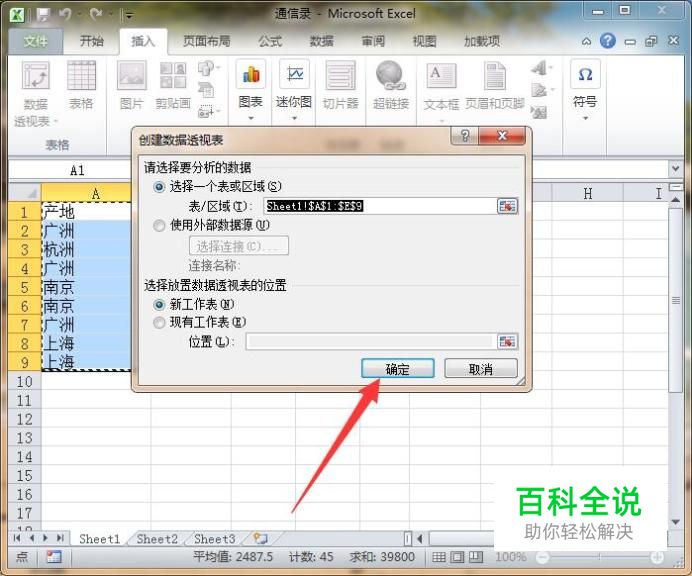Go to the next sheet tab arrow
Viewport: 692px width, 576px height.
pyautogui.click(x=45, y=538)
